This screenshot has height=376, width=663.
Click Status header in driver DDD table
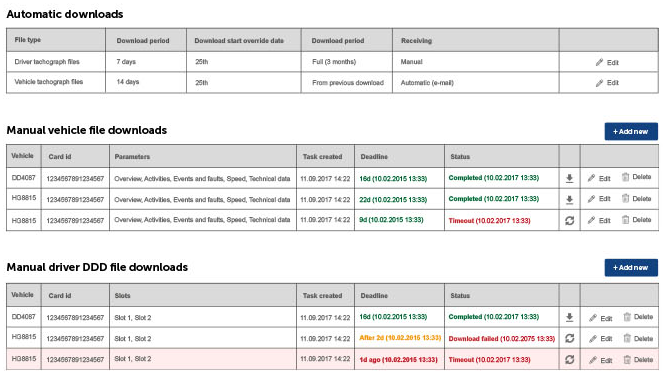pos(460,296)
